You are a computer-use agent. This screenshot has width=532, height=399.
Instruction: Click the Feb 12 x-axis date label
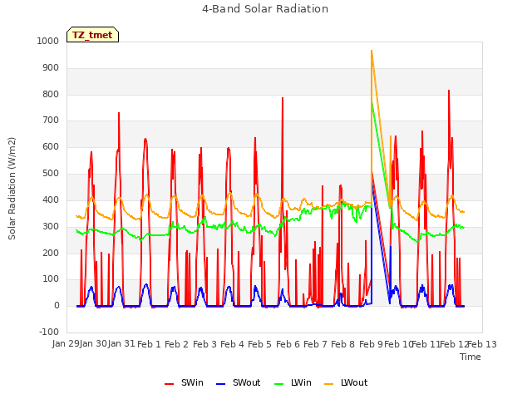point(454,344)
